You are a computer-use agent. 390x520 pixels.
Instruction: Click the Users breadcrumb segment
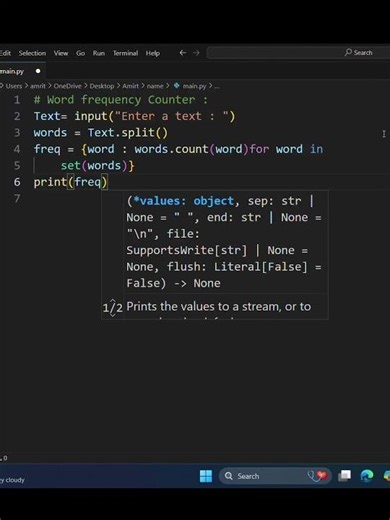[x=14, y=86]
